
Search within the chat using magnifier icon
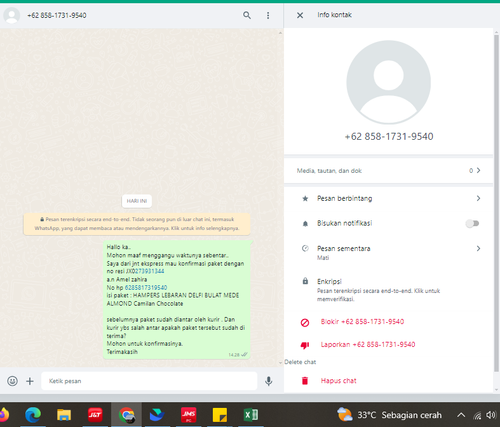(x=247, y=15)
